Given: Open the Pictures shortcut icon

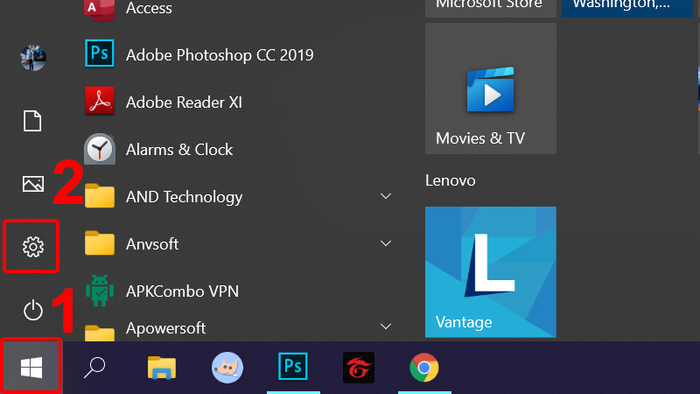Looking at the screenshot, I should pyautogui.click(x=33, y=184).
